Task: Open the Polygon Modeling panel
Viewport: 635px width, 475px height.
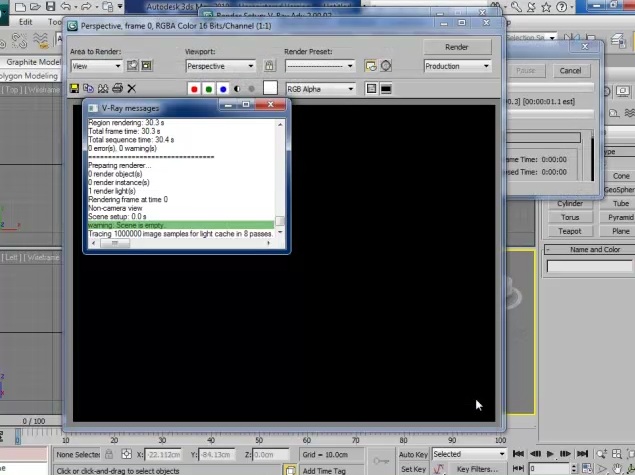Action: tap(29, 76)
